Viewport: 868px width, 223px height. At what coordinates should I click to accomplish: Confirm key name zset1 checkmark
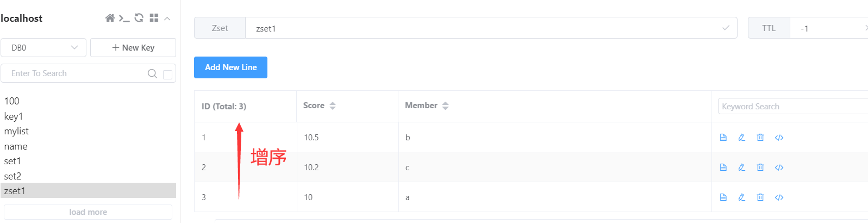(726, 28)
